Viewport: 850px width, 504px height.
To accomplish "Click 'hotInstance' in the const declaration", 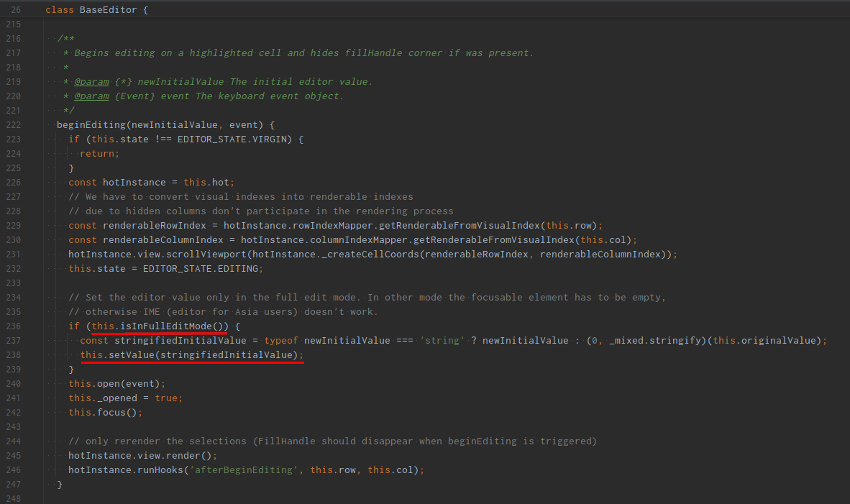I will pyautogui.click(x=134, y=183).
